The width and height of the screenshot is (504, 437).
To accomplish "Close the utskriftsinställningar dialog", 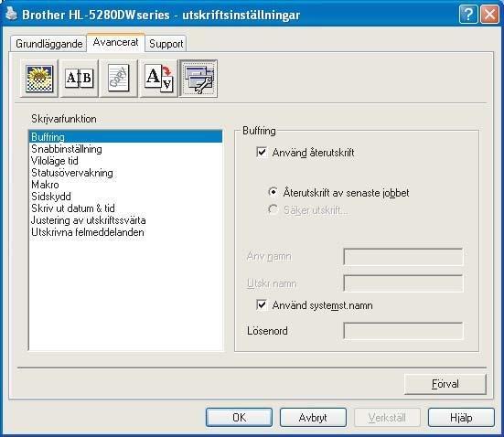I will click(x=489, y=15).
